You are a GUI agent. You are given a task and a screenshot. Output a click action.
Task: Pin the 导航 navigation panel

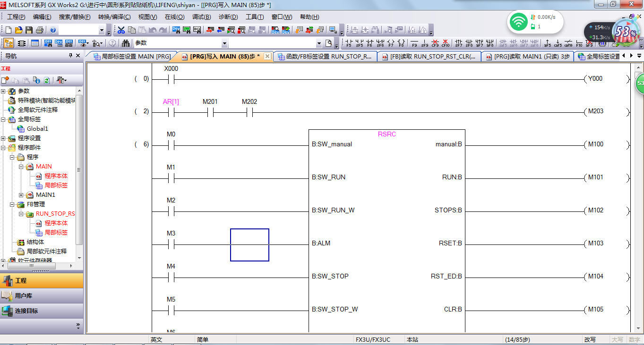point(71,56)
